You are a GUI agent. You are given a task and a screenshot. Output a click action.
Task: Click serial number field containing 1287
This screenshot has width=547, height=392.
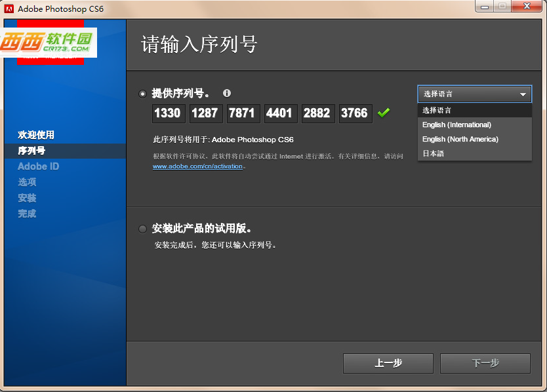[206, 113]
